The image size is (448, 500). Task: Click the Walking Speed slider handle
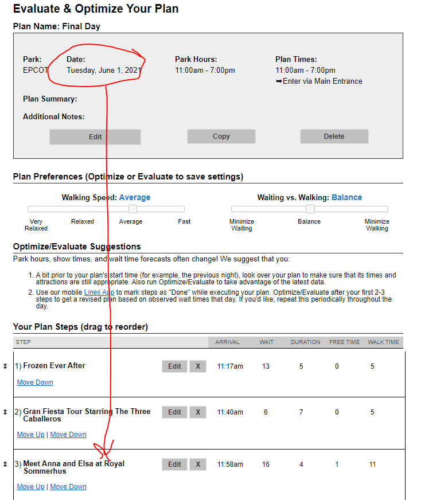pyautogui.click(x=133, y=209)
